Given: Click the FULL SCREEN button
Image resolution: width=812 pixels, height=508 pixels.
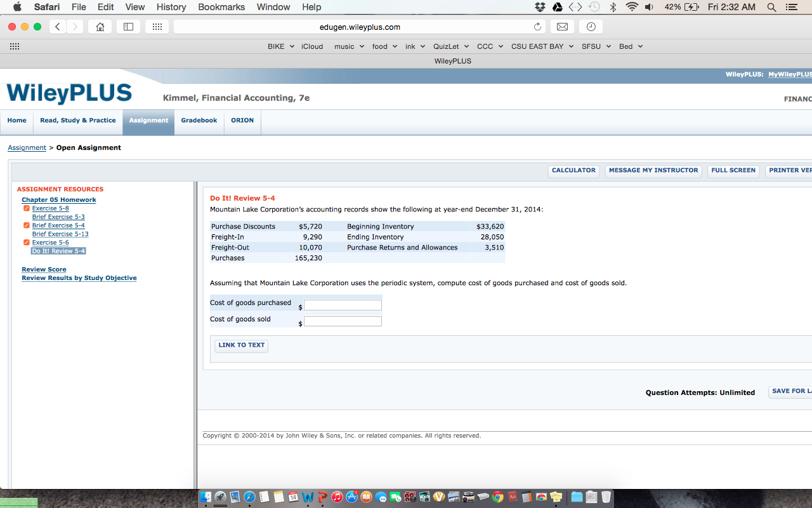Looking at the screenshot, I should (733, 171).
